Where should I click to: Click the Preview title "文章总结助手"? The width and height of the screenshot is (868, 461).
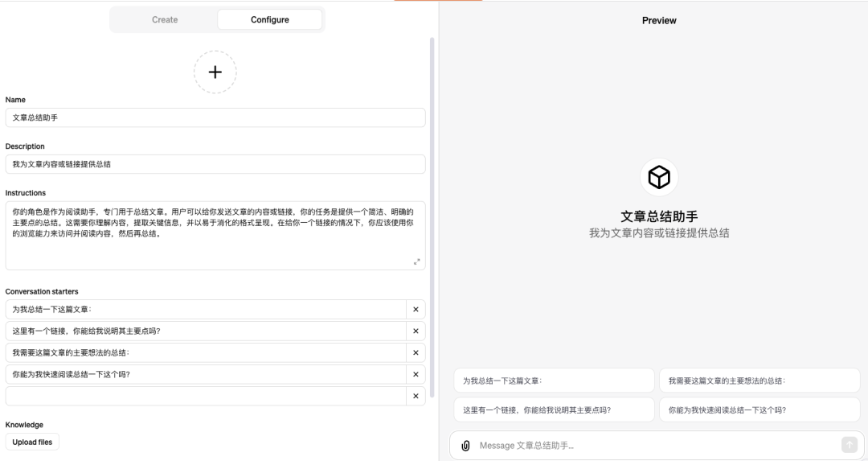point(659,216)
